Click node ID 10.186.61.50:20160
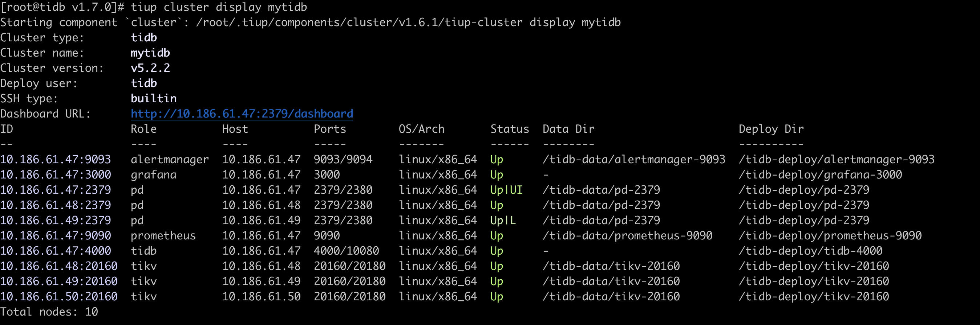Screen dimensions: 980x325 tap(58, 296)
